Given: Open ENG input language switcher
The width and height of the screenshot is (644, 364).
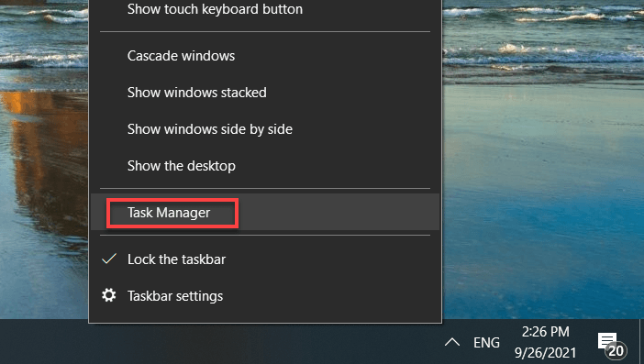Looking at the screenshot, I should coord(486,342).
